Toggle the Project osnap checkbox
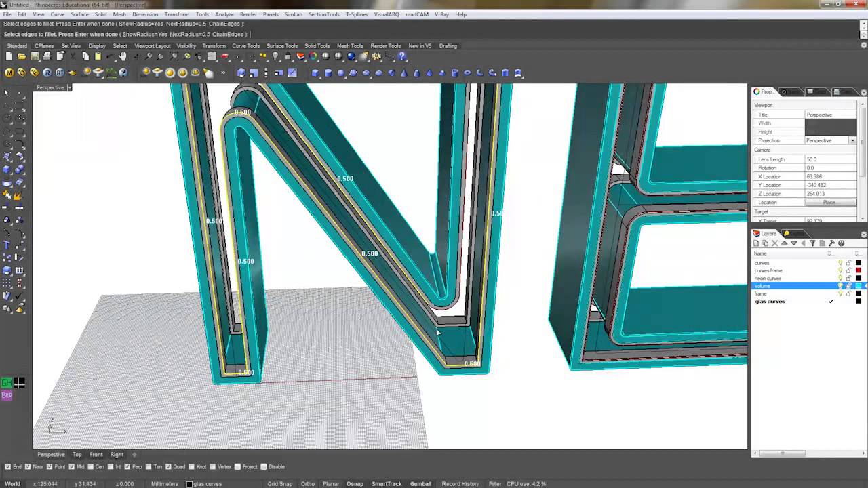The image size is (868, 488). pos(237,466)
